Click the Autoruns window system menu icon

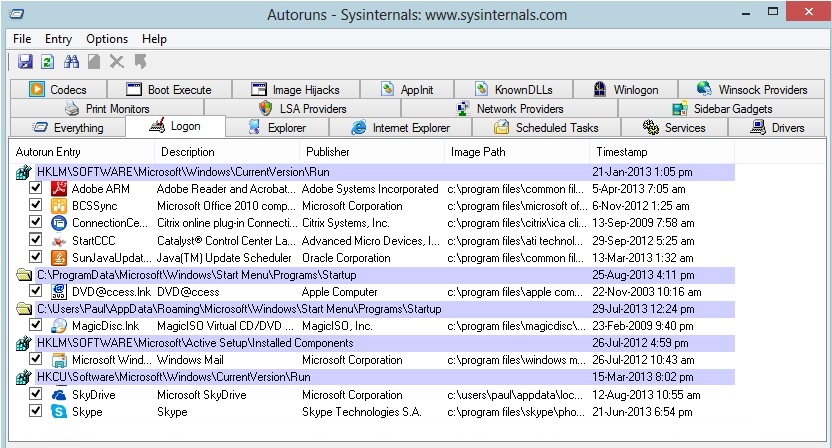tap(16, 14)
